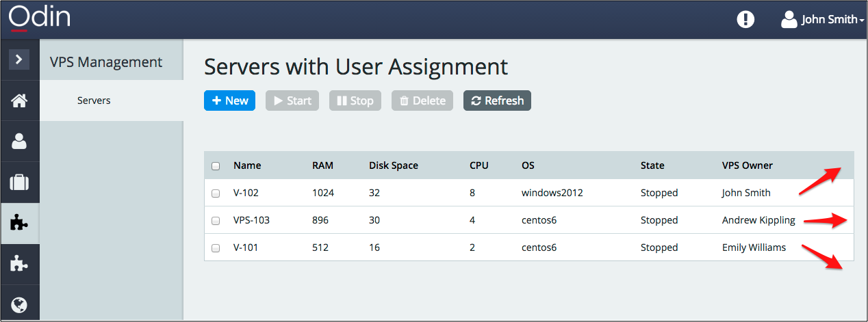Tick the checkbox for server V-101
This screenshot has height=322, width=868.
pos(216,248)
